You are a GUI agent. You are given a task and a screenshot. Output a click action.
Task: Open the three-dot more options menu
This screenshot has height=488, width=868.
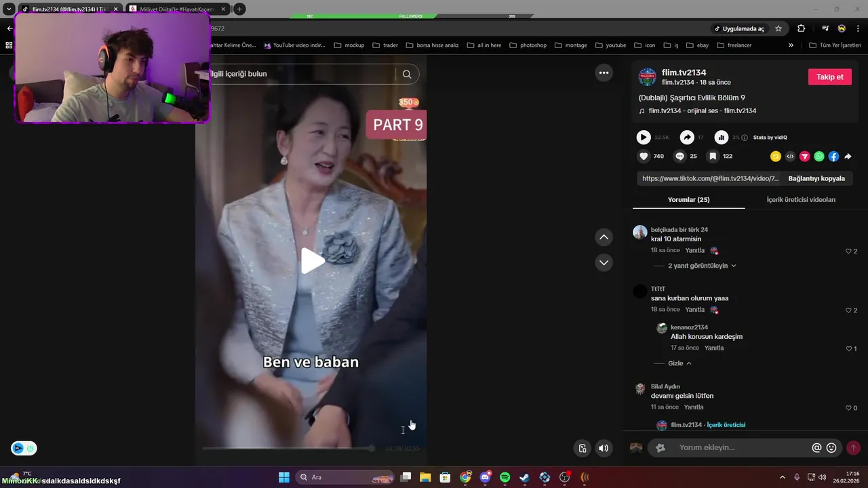tap(604, 73)
